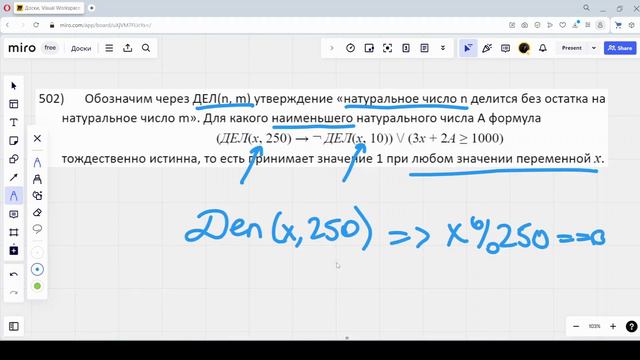640x360 pixels.
Task: Go to Доски boards list
Action: point(81,48)
